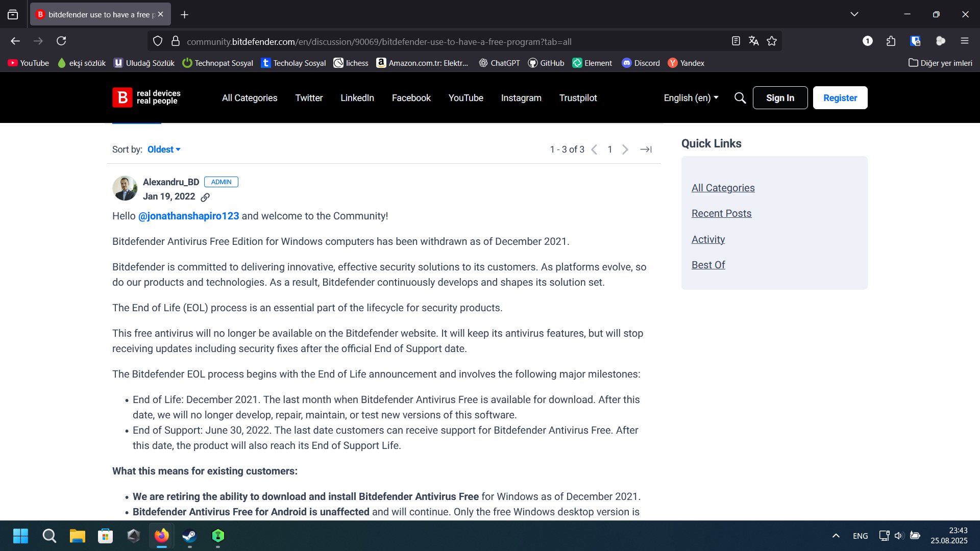Open All Categories in Quick Links
Screen dimensions: 980x551
point(723,188)
